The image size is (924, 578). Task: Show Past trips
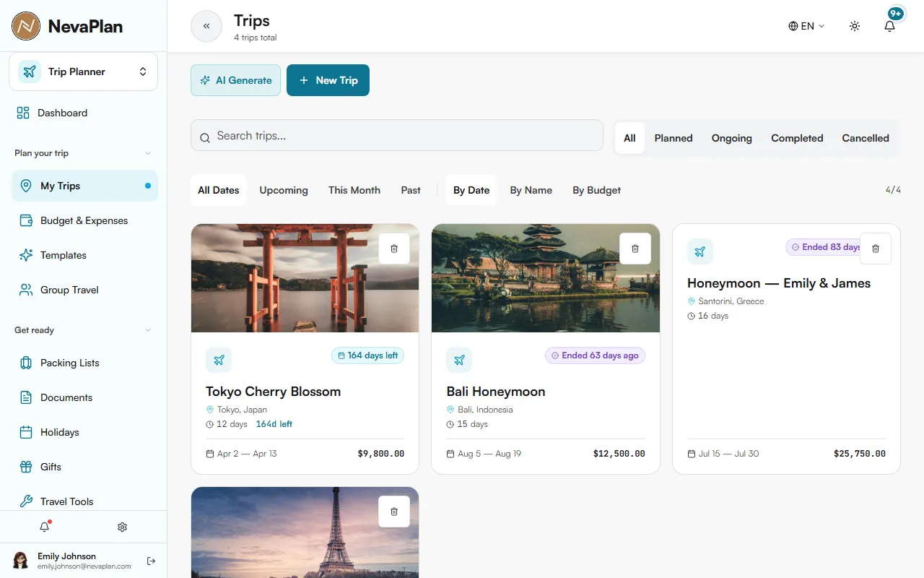(411, 190)
